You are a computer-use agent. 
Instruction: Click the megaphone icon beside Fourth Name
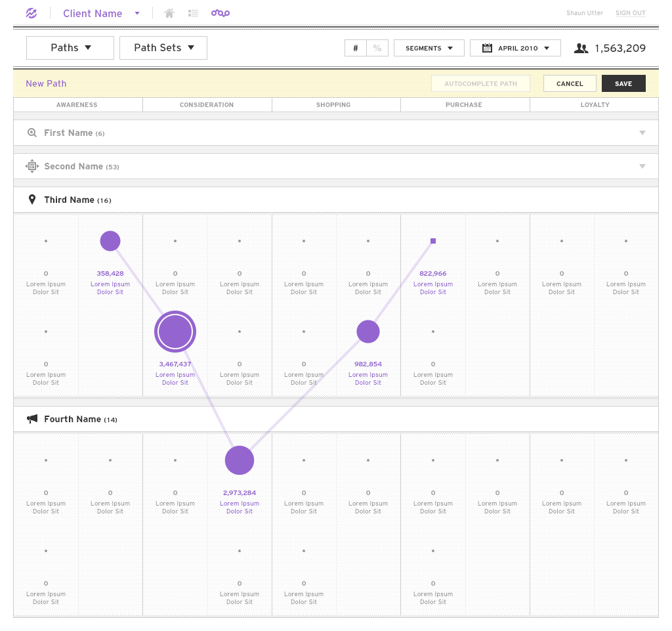(32, 419)
